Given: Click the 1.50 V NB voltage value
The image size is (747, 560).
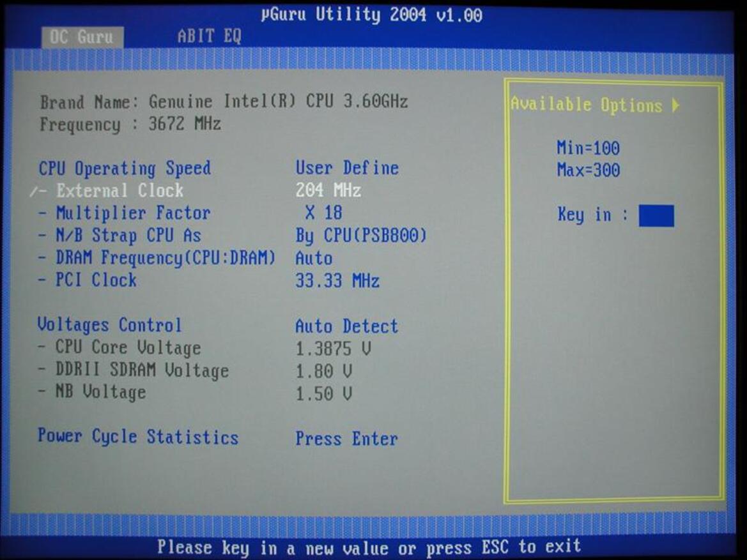Looking at the screenshot, I should tap(323, 393).
